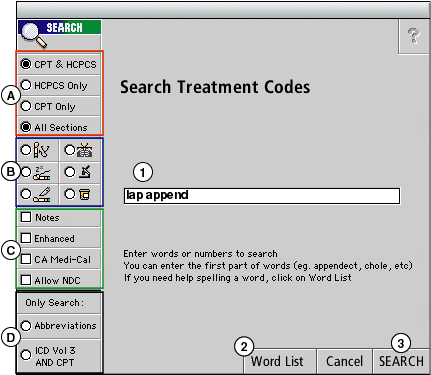
Task: Click the 'Enter words or numbers to search' text
Action: point(200,254)
